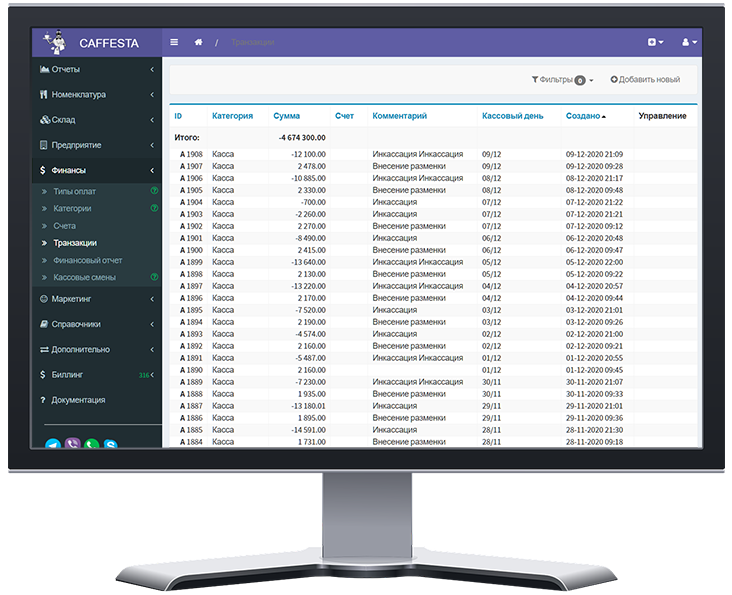
Task: Open Кассовые смены submenu item
Action: (84, 278)
